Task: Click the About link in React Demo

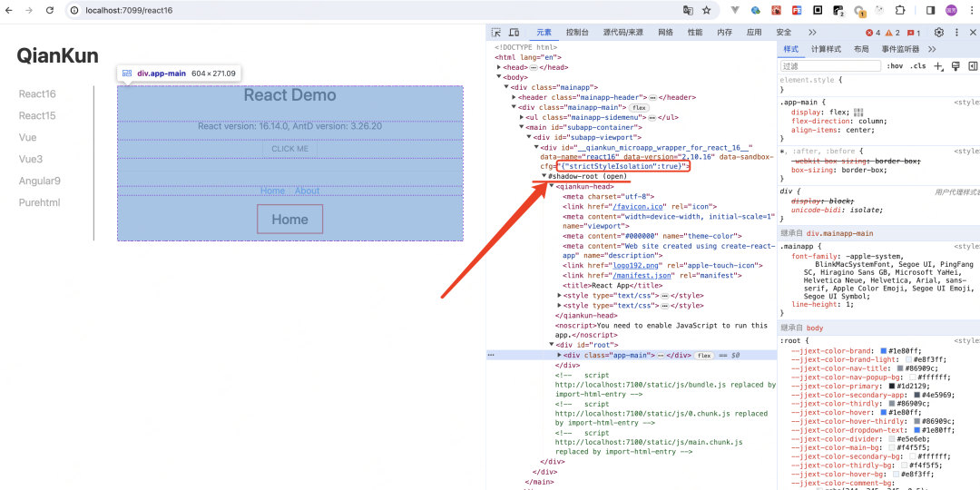Action: [x=307, y=191]
